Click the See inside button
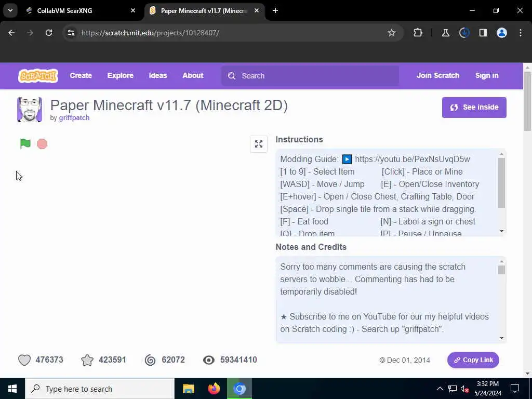This screenshot has width=532, height=399. coord(474,108)
